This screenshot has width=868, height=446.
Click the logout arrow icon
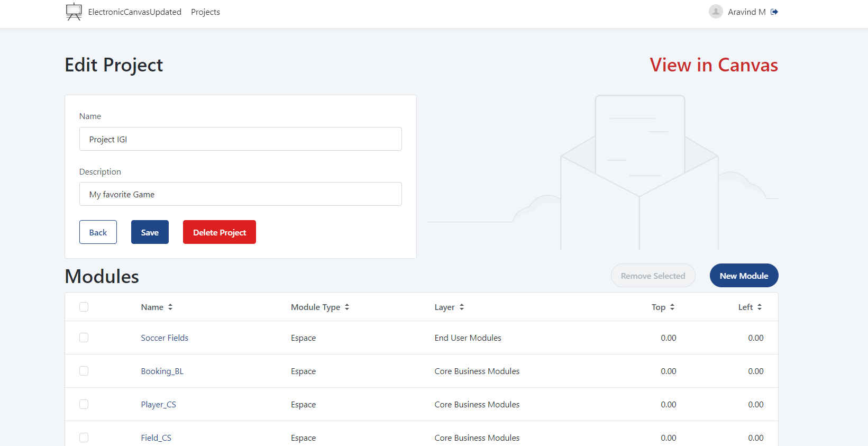tap(774, 12)
